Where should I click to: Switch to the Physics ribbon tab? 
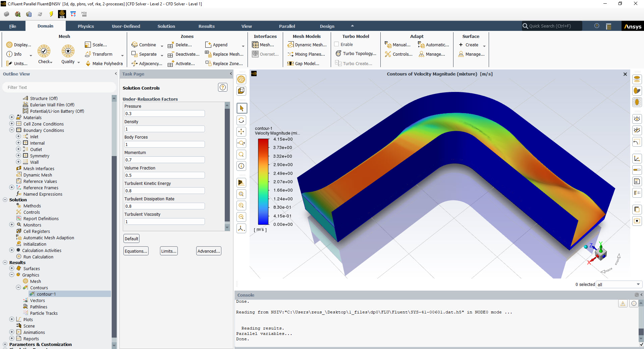[86, 26]
